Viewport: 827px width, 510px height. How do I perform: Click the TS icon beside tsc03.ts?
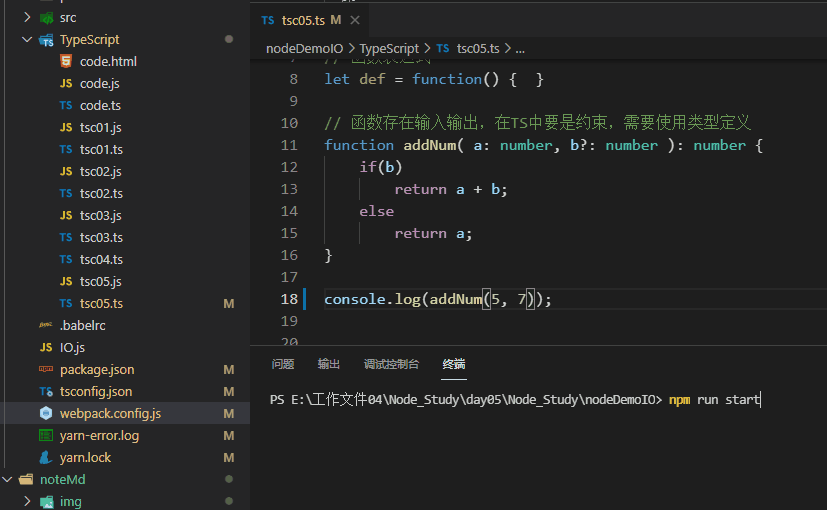(66, 237)
